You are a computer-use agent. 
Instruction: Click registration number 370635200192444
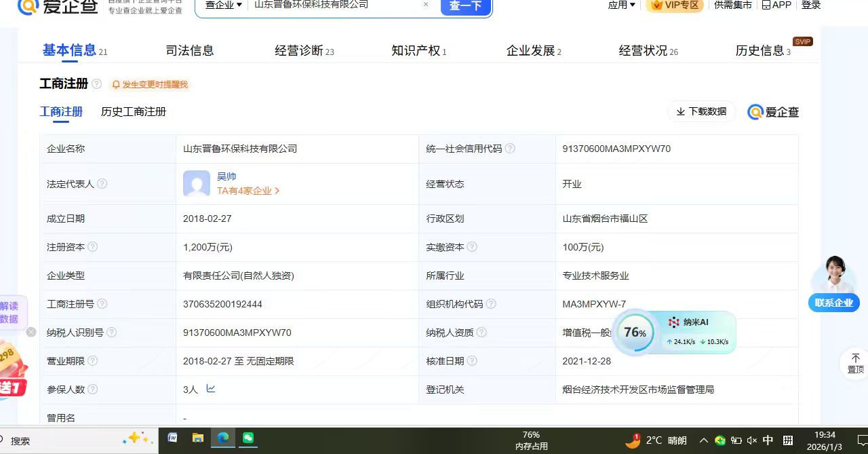click(222, 304)
